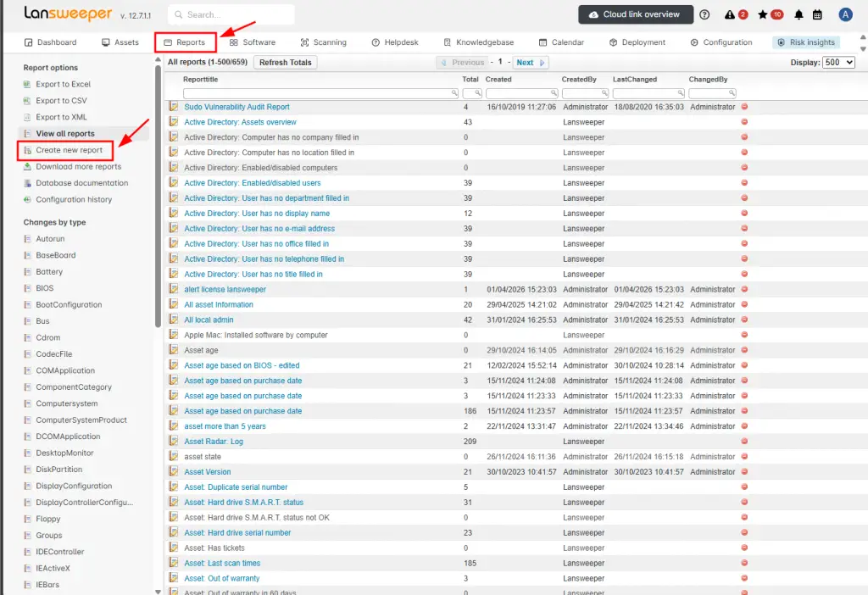The image size is (868, 595).
Task: Open the user avatar A icon
Action: [x=845, y=15]
